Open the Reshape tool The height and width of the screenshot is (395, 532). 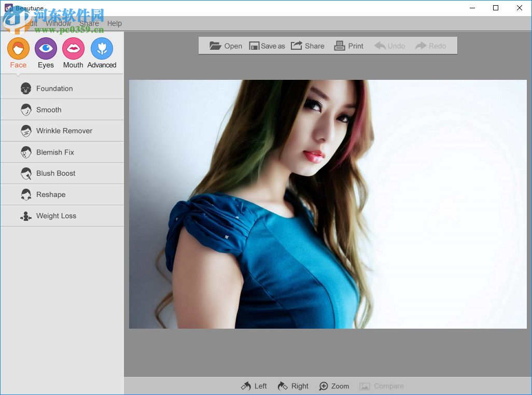(x=51, y=194)
